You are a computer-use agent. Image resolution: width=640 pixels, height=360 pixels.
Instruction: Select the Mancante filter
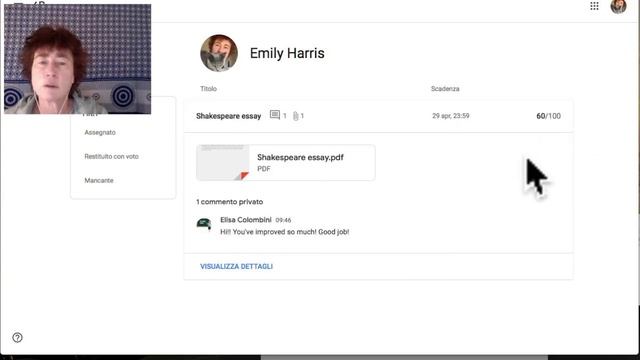point(99,180)
